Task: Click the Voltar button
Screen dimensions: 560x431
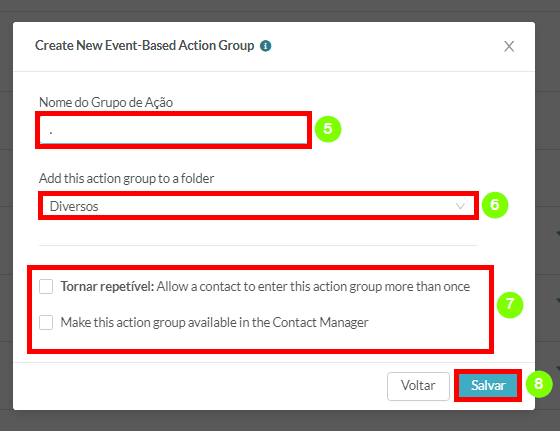Action: (418, 386)
